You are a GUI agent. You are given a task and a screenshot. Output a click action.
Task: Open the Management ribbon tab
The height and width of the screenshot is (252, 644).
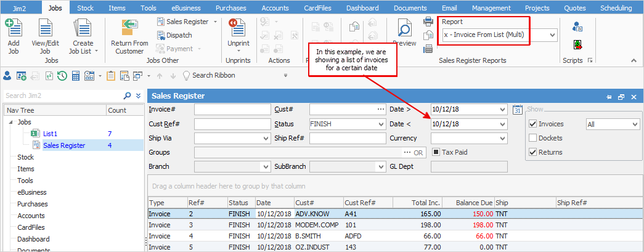pyautogui.click(x=492, y=8)
